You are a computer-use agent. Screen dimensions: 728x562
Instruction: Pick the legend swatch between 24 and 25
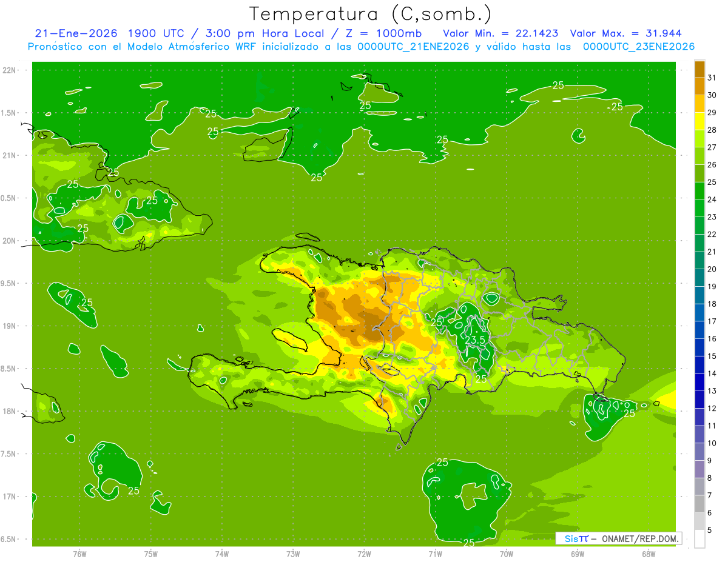click(x=699, y=191)
